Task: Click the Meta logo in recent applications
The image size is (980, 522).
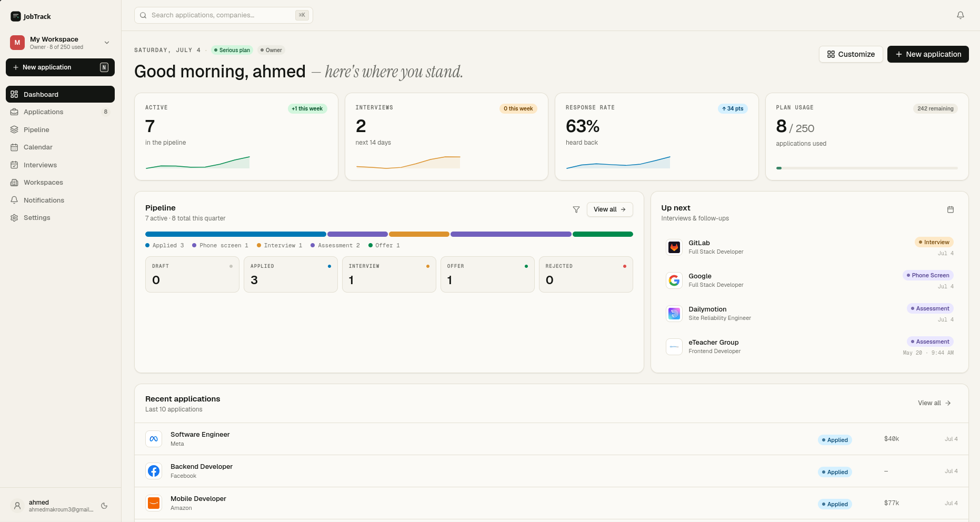Action: tap(154, 439)
